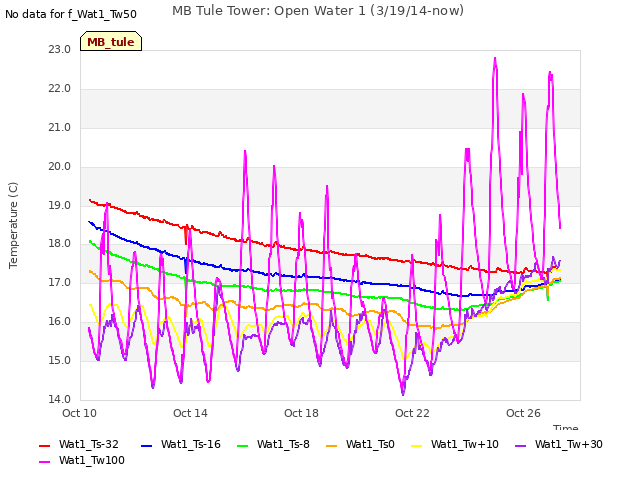Image resolution: width=640 pixels, height=480 pixels.
Task: Click the 22.0 y-axis tick label
Action: point(60,89)
